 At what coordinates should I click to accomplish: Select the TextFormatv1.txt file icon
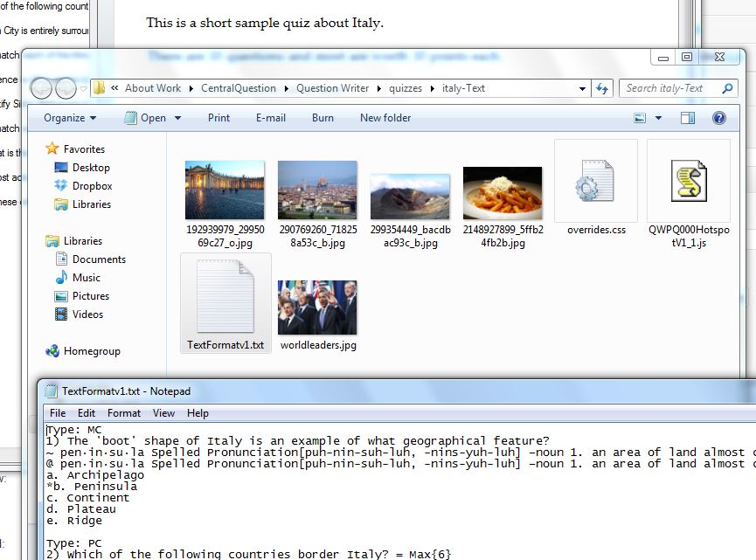tap(225, 296)
